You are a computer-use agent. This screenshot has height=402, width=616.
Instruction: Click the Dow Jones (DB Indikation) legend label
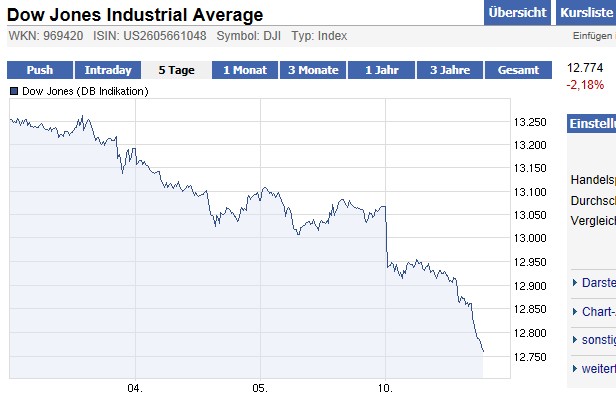[84, 91]
